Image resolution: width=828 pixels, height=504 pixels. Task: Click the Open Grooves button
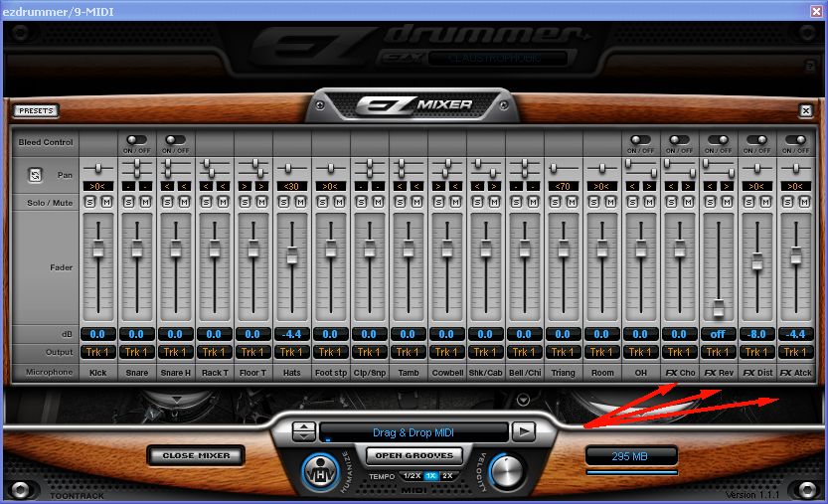click(x=414, y=455)
